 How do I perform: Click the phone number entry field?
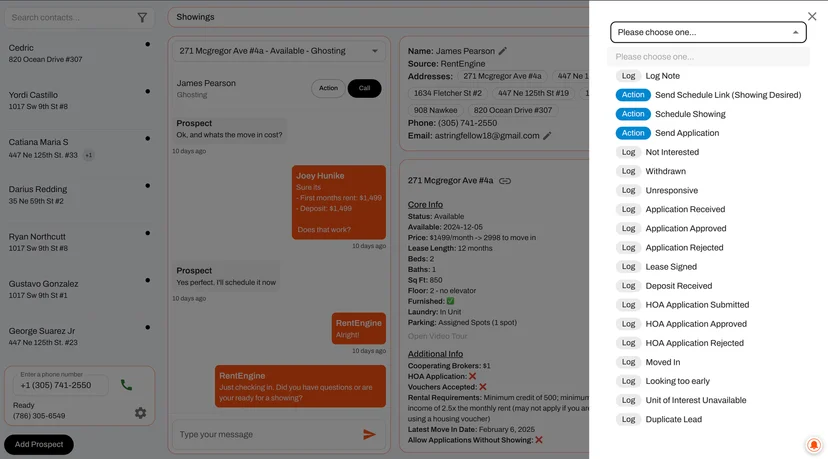click(x=61, y=385)
